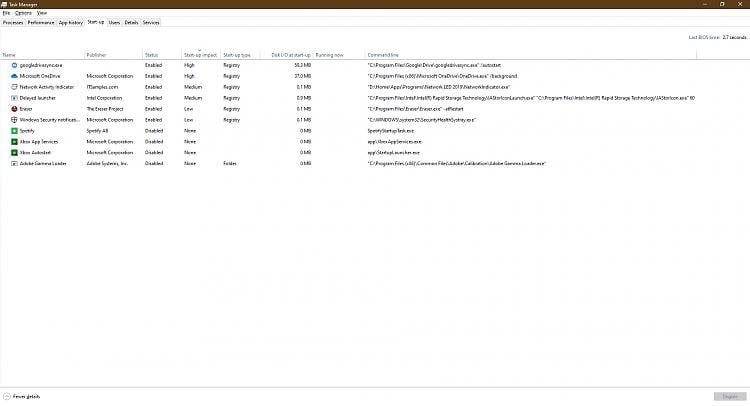
Task: Click the Adobe Systems, Inc. publisher cell
Action: 107,164
